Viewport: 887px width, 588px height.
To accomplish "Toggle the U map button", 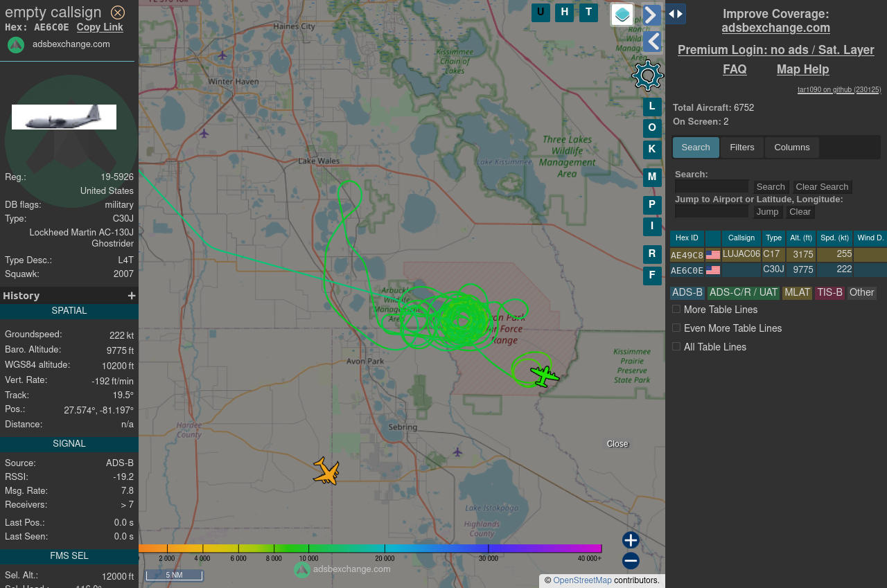I will pyautogui.click(x=541, y=12).
